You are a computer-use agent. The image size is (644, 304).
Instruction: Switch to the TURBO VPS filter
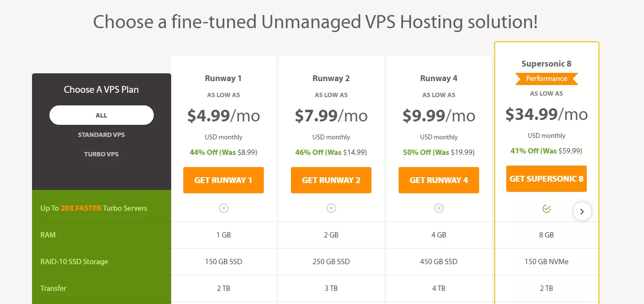(101, 154)
